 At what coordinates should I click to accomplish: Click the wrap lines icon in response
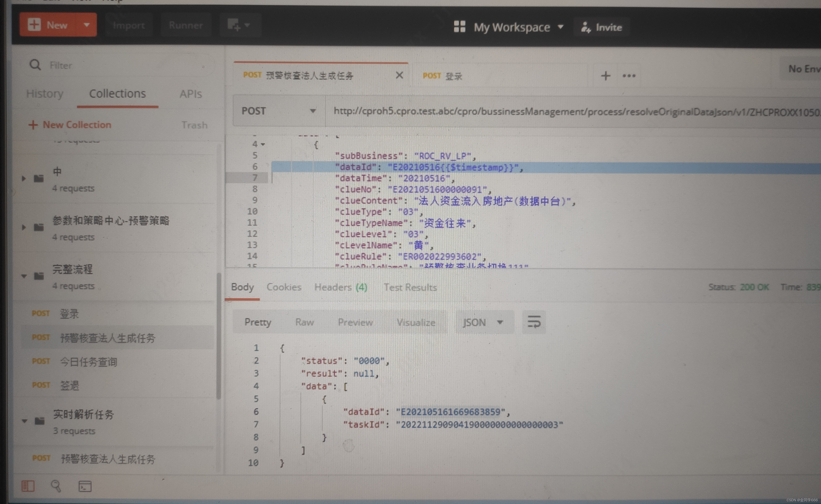point(534,322)
